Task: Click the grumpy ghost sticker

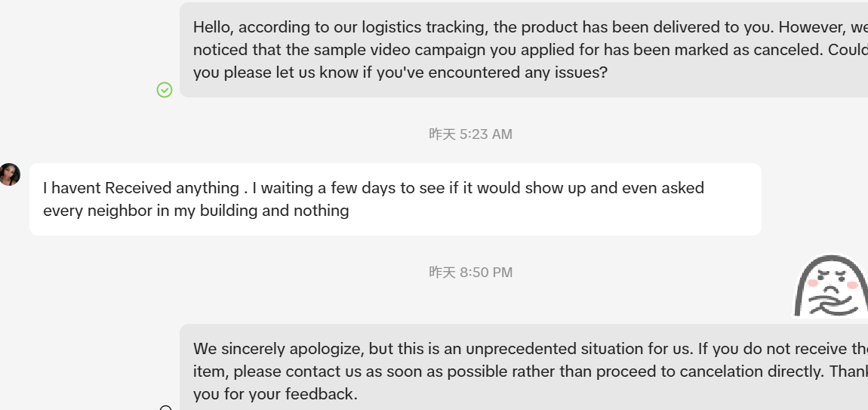Action: point(830,287)
